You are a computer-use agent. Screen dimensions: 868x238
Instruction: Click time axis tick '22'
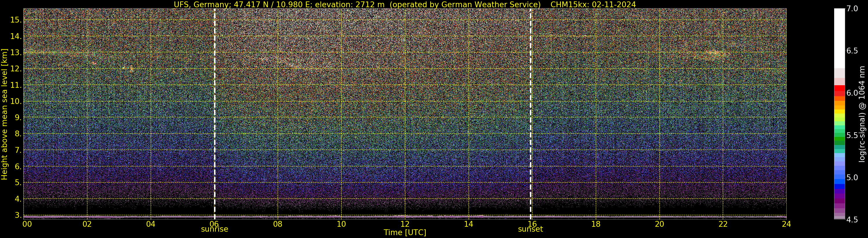723,224
